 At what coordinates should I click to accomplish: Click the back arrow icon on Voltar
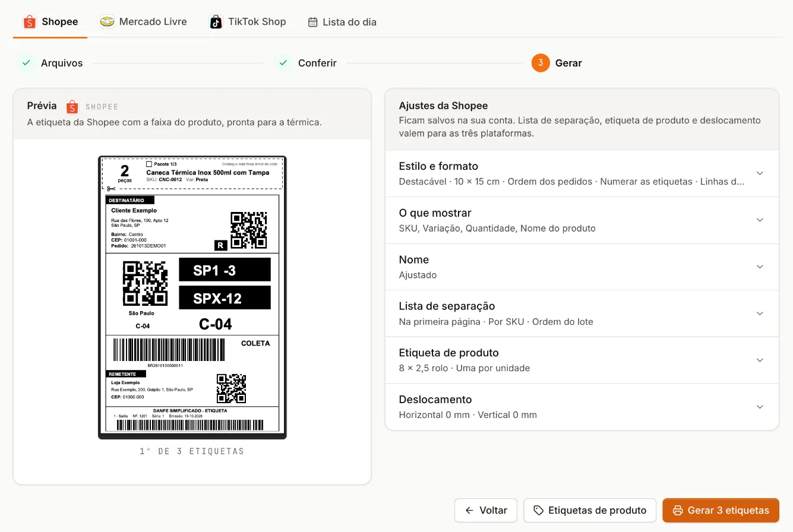[x=469, y=511]
